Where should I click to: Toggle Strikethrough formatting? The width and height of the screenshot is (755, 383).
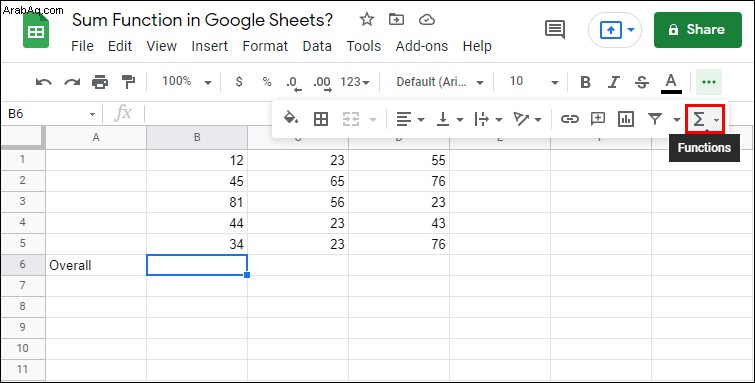(641, 82)
